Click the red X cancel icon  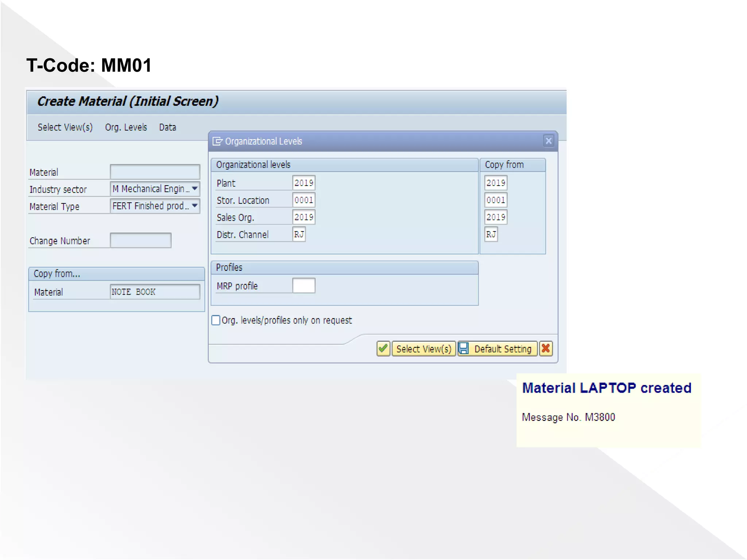546,349
